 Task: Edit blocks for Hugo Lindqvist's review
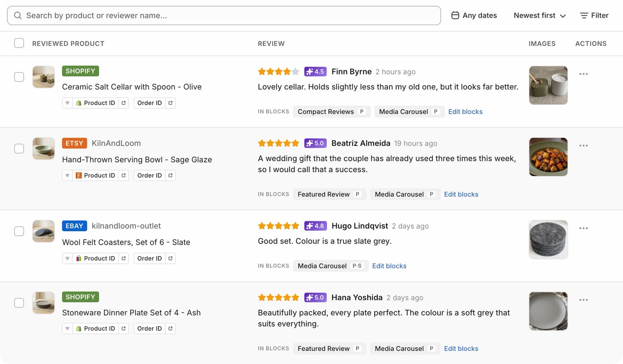click(x=389, y=266)
